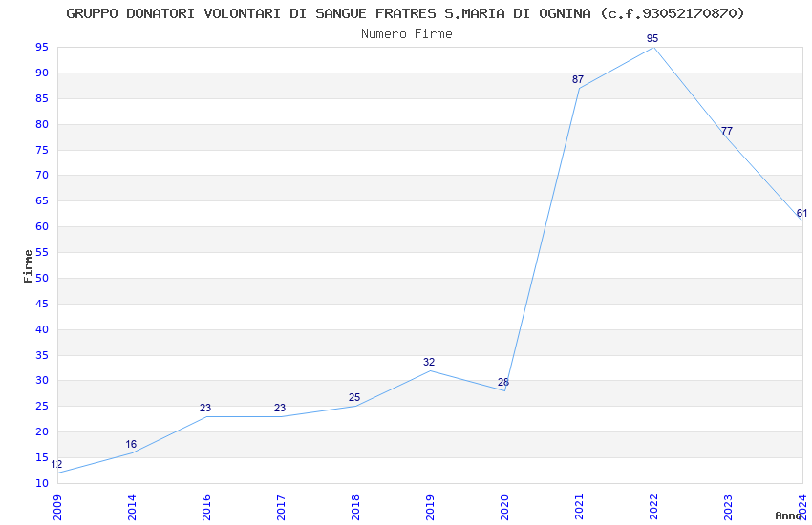Screen dimensions: 812x525
Task: Click x-axis year 2021
Action: tap(579, 508)
